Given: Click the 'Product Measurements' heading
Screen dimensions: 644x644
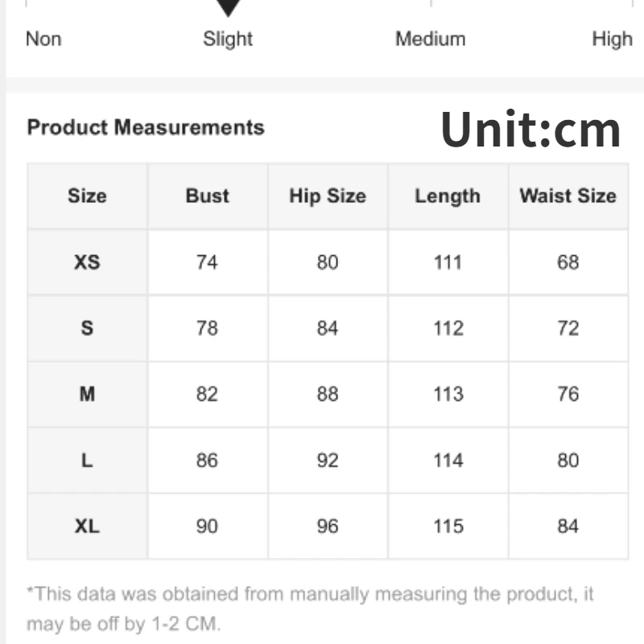Looking at the screenshot, I should 146,127.
